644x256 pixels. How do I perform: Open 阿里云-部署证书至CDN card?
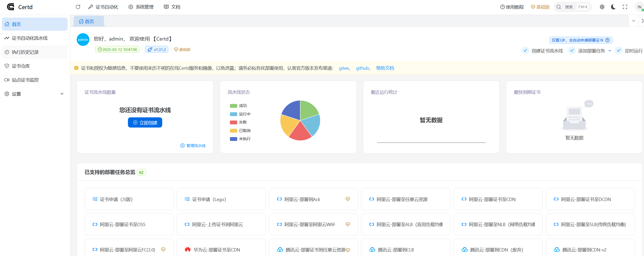(x=498, y=199)
